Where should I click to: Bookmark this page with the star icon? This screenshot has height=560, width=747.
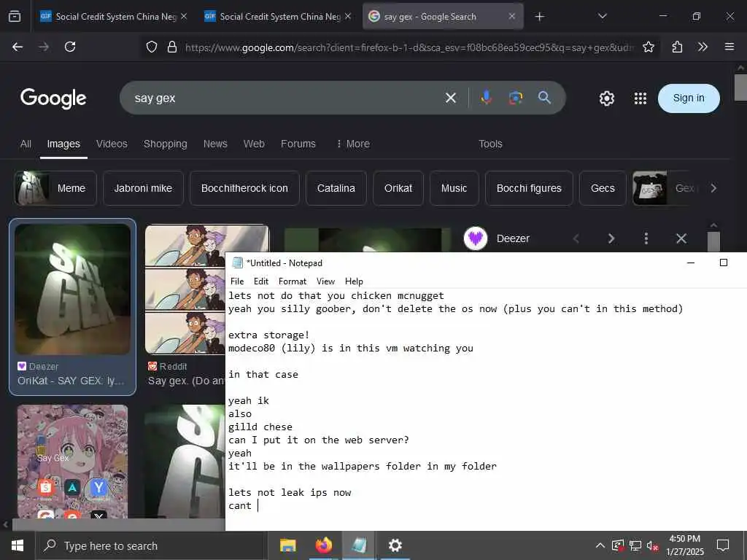(x=649, y=47)
